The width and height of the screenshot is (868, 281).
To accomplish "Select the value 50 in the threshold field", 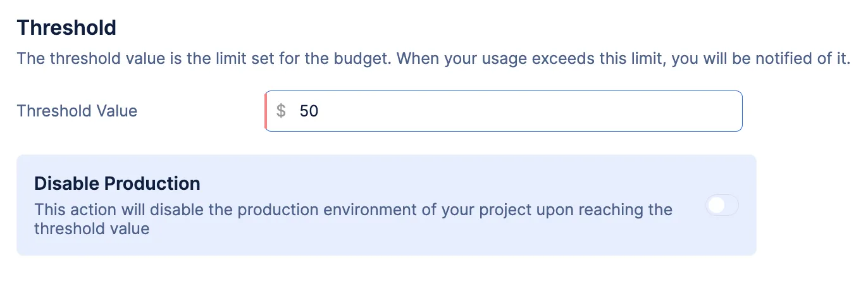I will tap(309, 111).
